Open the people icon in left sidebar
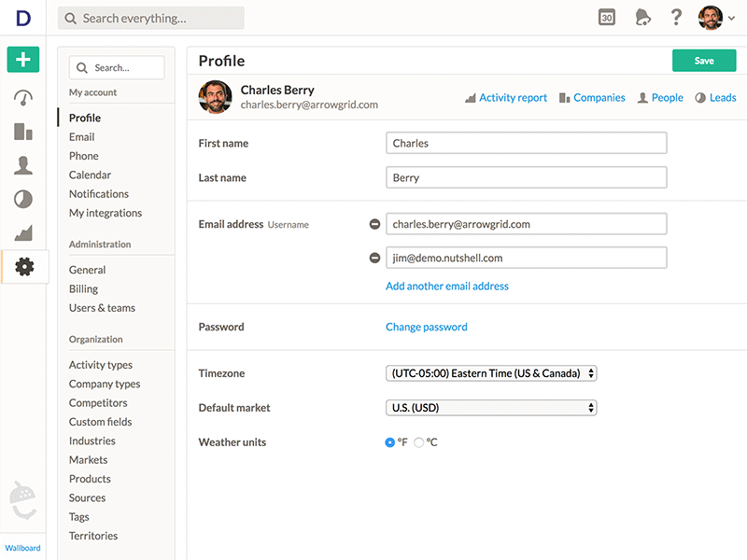The height and width of the screenshot is (560, 747). tap(23, 165)
